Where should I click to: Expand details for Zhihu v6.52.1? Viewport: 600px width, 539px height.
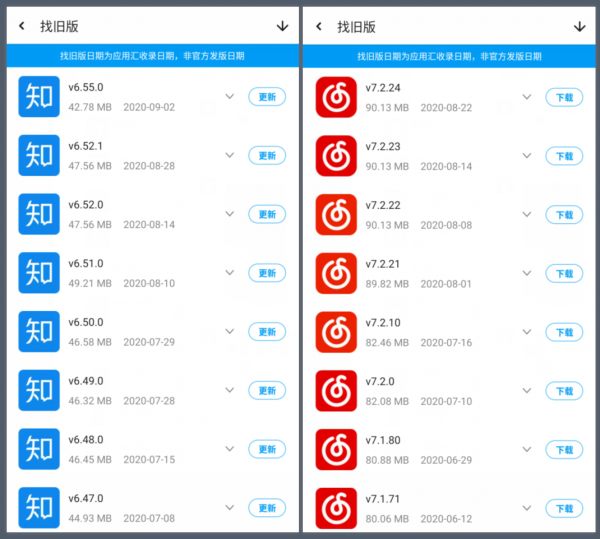230,155
